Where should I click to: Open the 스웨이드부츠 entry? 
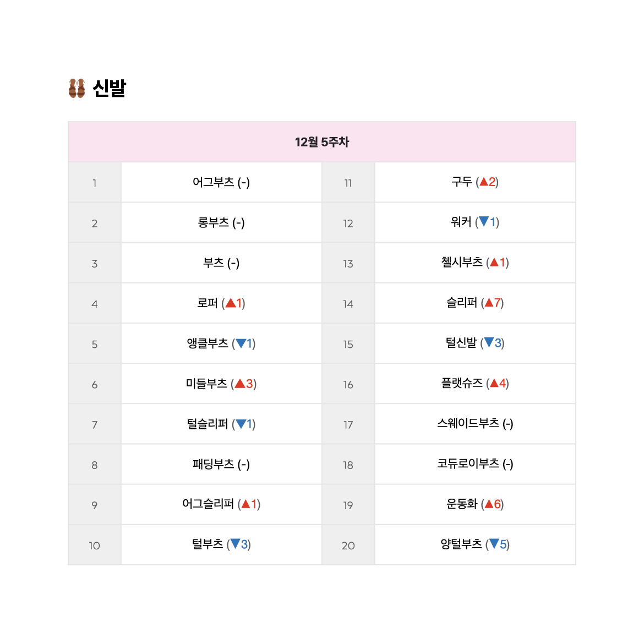(475, 423)
